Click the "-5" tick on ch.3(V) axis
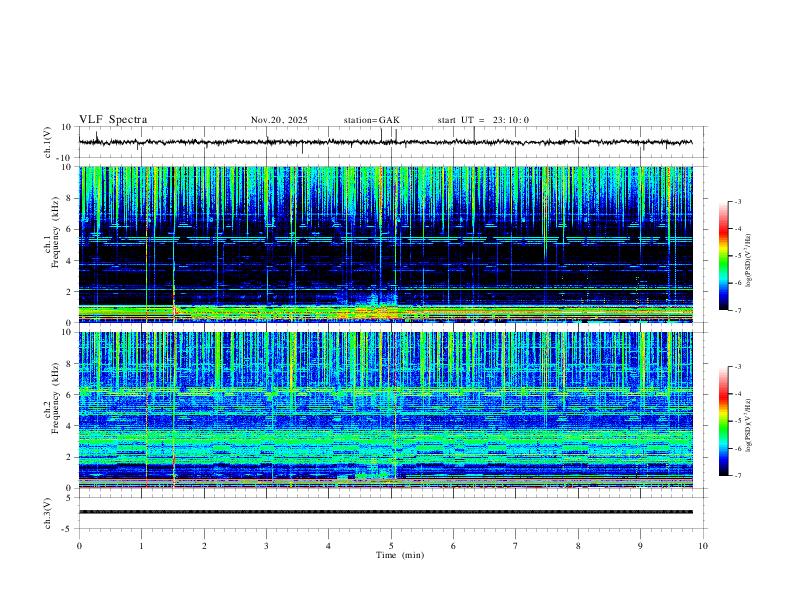The image size is (792, 612). click(68, 529)
